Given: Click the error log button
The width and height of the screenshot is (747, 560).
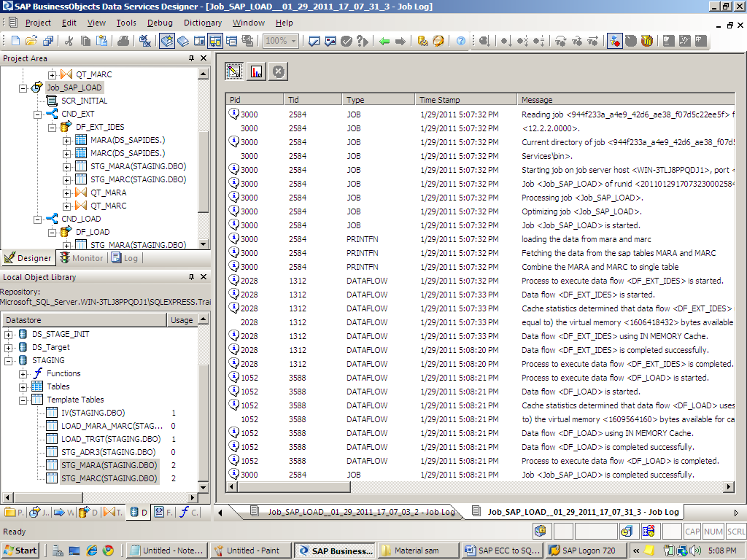Looking at the screenshot, I should (x=279, y=71).
